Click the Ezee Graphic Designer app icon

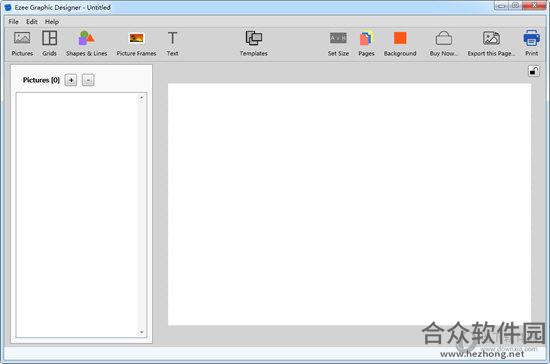[x=8, y=7]
